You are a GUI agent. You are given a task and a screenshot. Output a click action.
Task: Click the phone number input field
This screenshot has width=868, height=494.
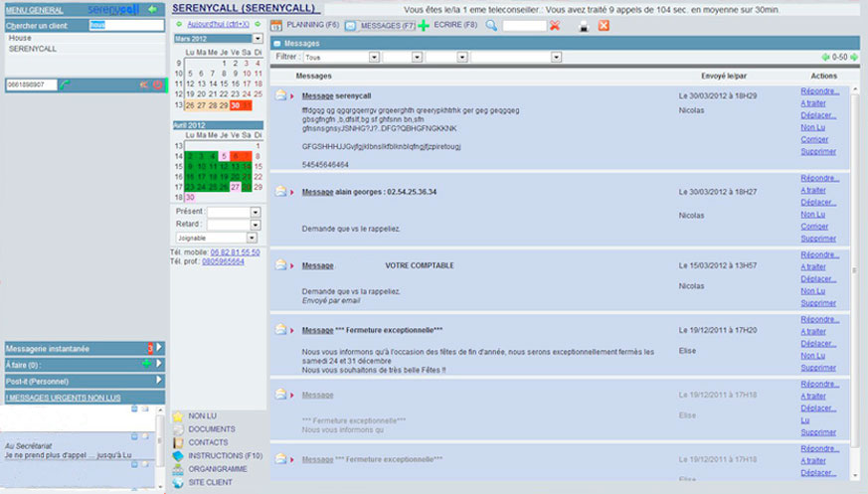point(32,84)
